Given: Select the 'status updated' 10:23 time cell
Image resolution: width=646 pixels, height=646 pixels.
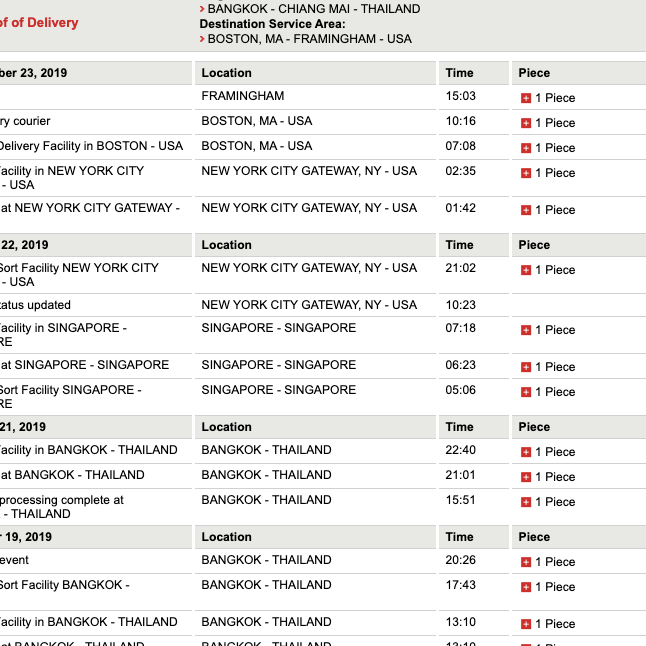Looking at the screenshot, I should (x=459, y=305).
